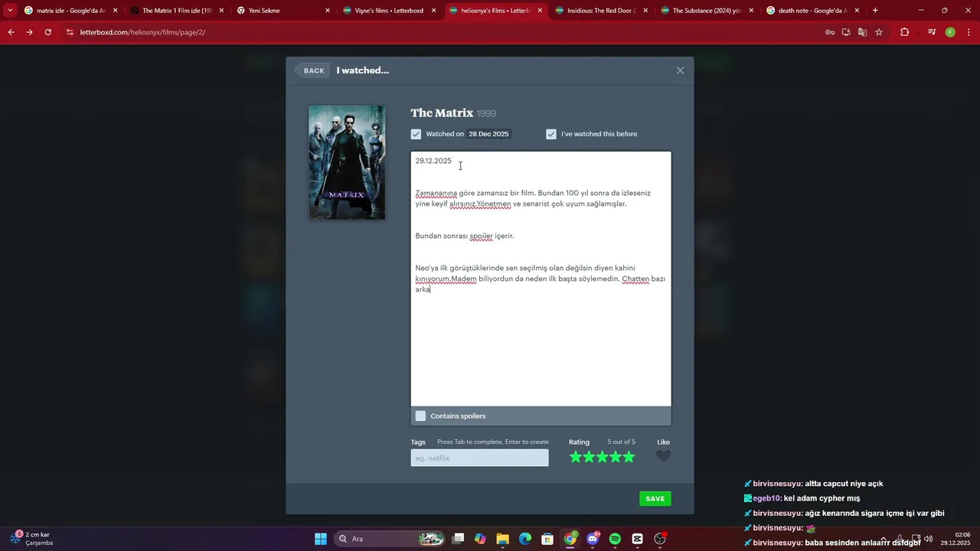The height and width of the screenshot is (551, 980).
Task: Open the extensions puzzle icon
Action: pos(905,32)
